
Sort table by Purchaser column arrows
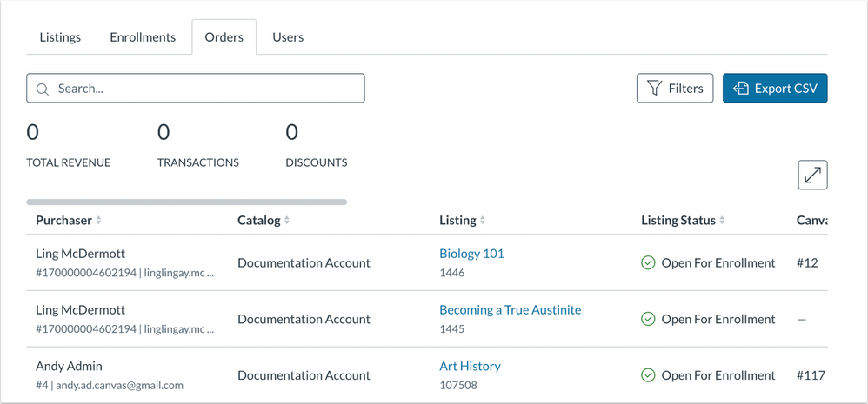[x=98, y=221]
